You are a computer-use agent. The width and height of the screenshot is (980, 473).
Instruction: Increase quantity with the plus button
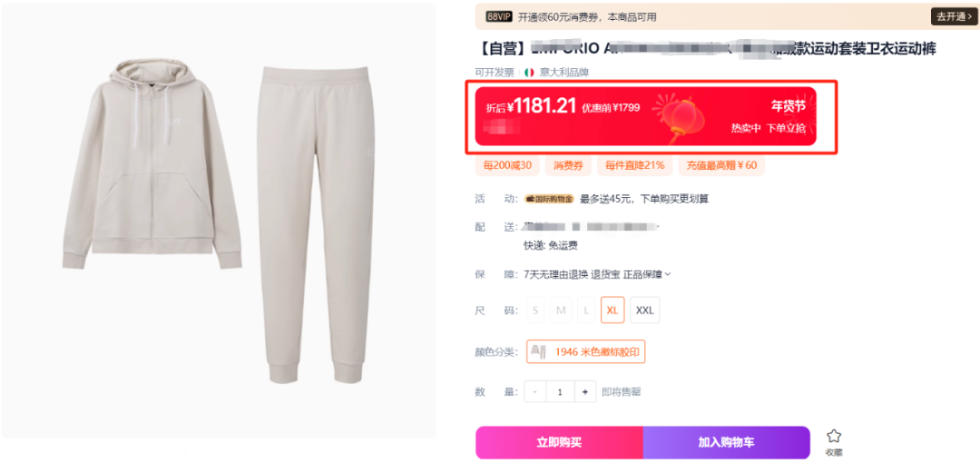[x=585, y=391]
